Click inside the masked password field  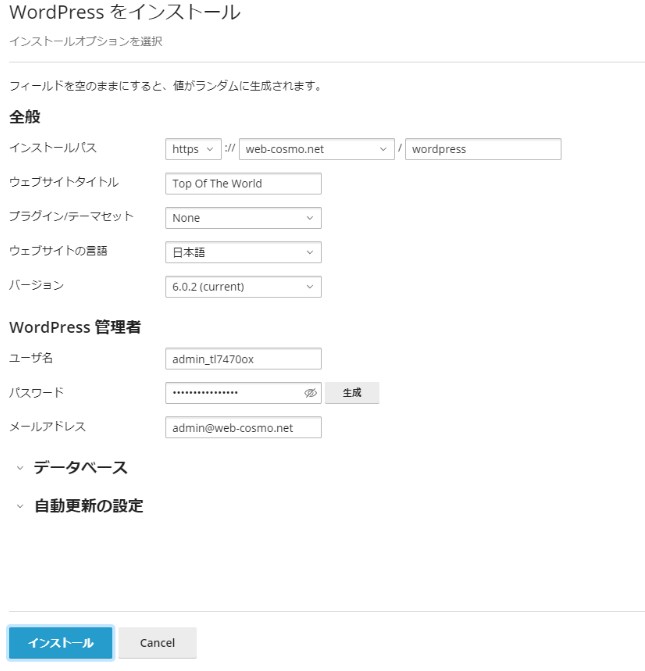tap(232, 394)
